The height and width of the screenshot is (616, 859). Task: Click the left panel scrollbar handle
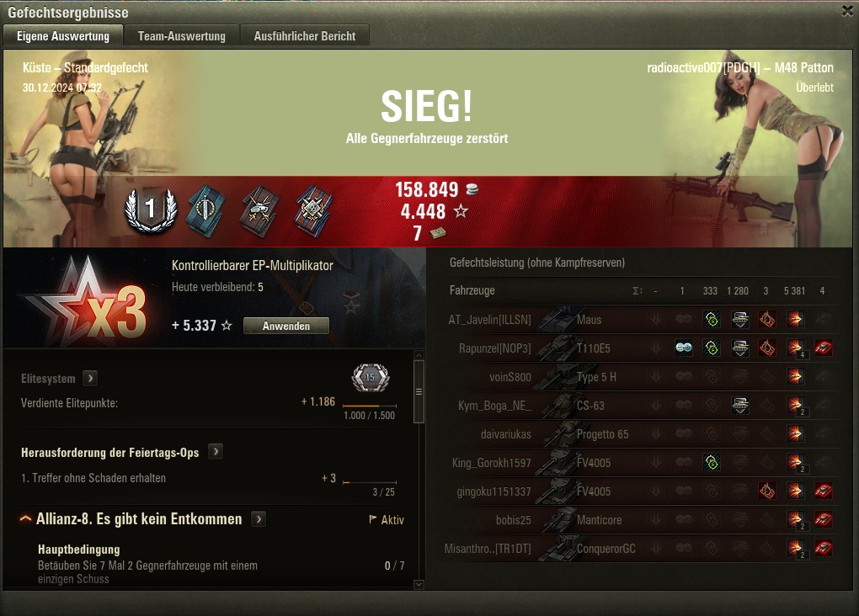pos(419,391)
